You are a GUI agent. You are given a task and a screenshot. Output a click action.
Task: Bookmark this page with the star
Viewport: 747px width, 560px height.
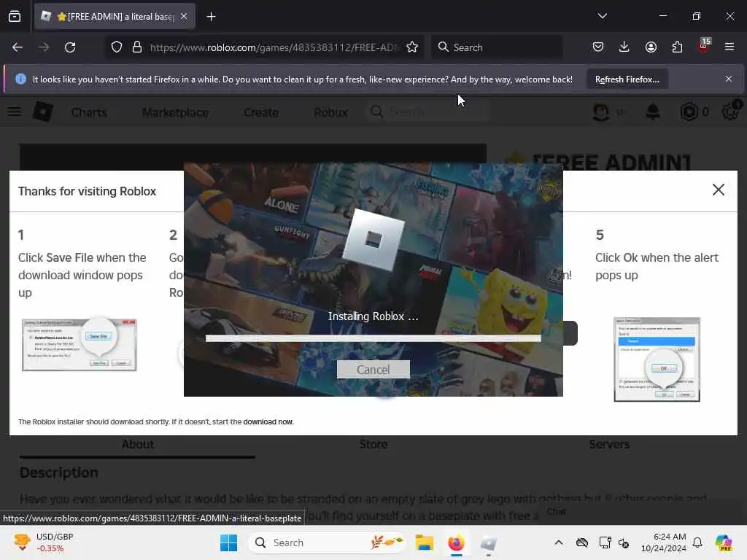(412, 47)
